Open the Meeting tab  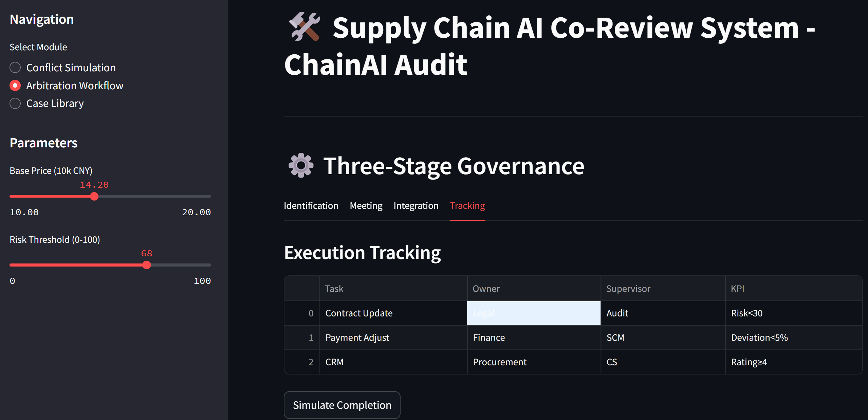pos(366,206)
